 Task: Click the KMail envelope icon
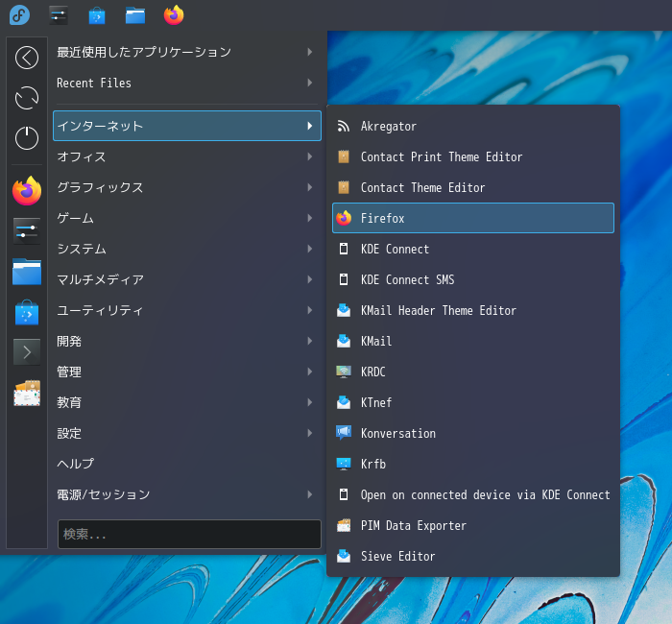344,341
